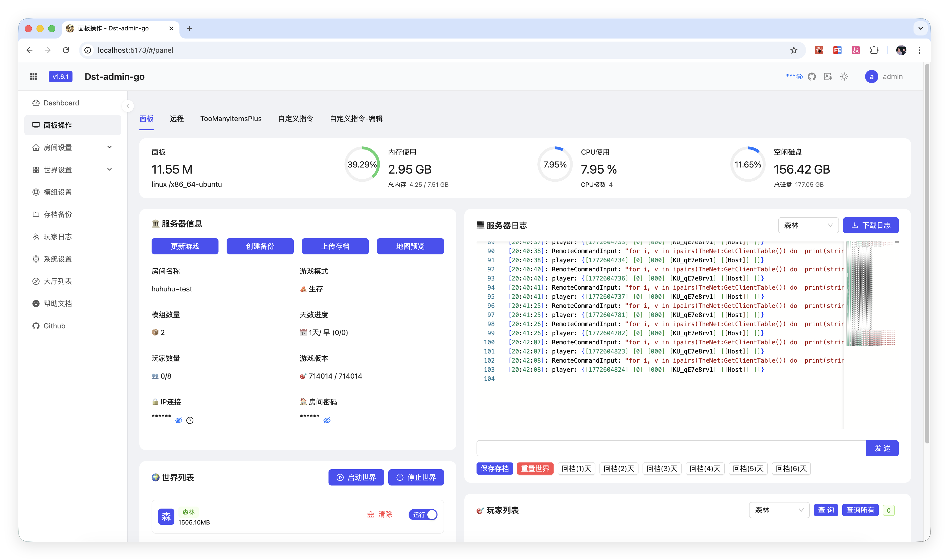Switch to the 自定义指令-编辑 tab
This screenshot has width=949, height=560.
pos(356,119)
